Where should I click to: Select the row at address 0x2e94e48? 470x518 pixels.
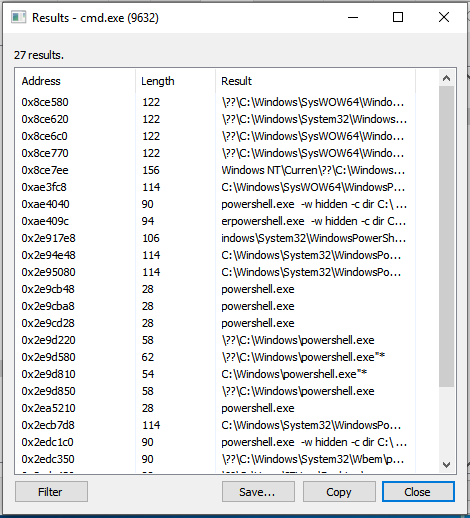[x=215, y=255]
